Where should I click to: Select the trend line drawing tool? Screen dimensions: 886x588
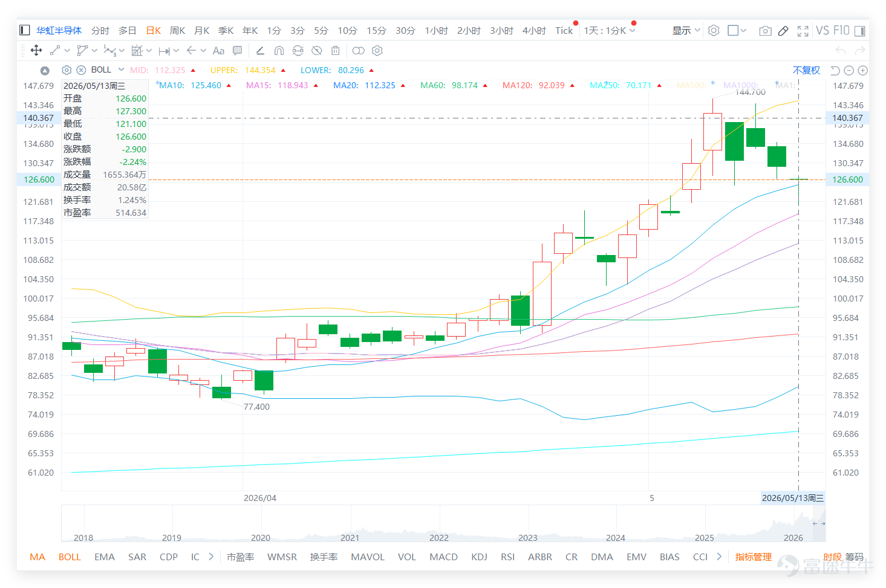click(54, 50)
